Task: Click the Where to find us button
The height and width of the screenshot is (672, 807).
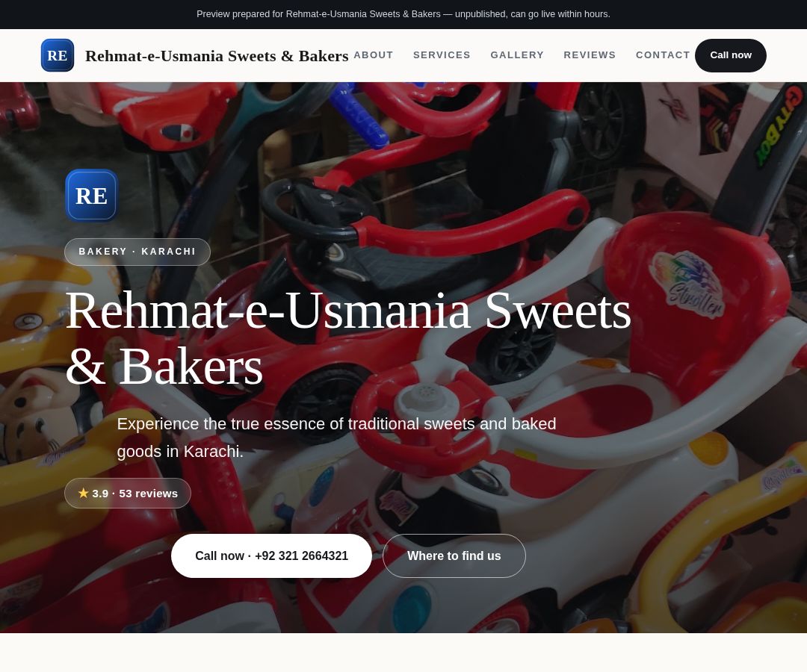Action: [x=454, y=556]
